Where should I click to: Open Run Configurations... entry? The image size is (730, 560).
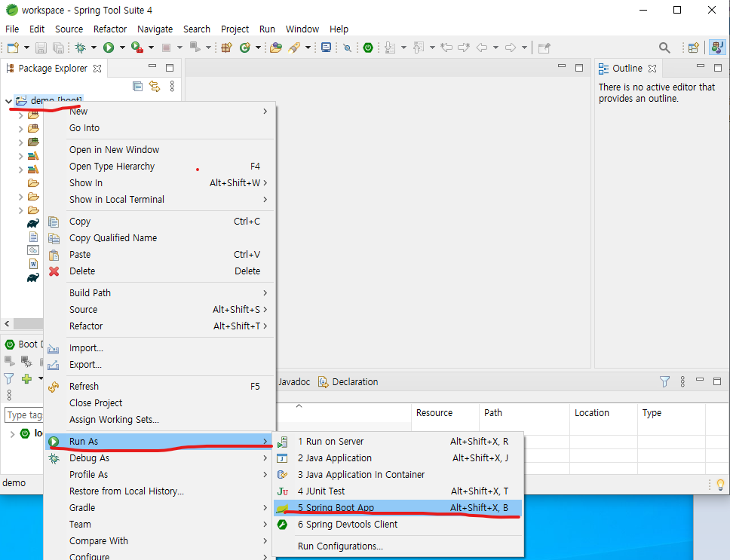(398, 546)
